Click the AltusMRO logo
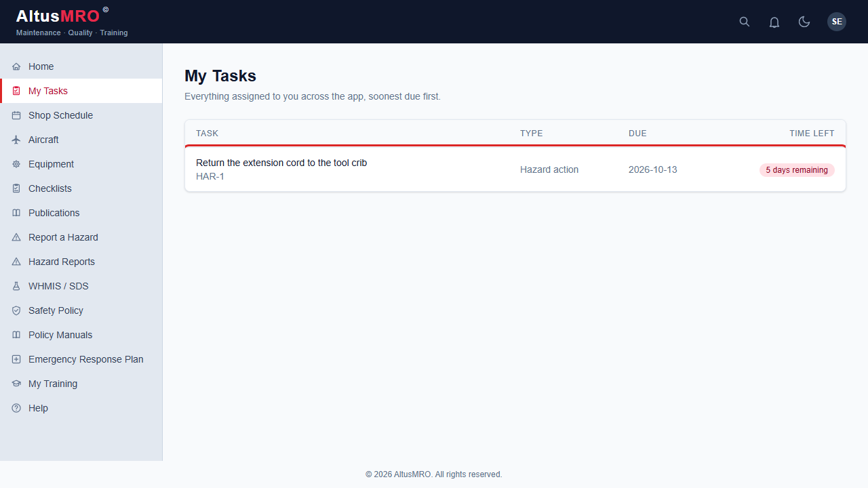The width and height of the screenshot is (868, 488). 62,16
